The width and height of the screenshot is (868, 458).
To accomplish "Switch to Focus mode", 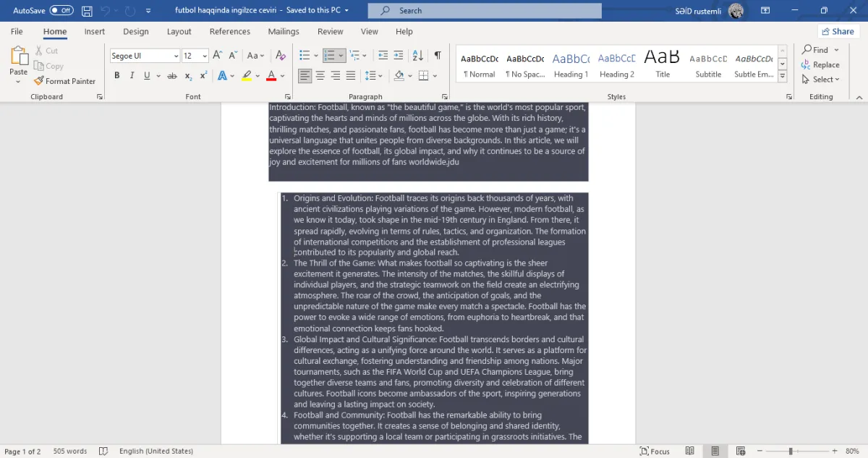I will point(655,451).
